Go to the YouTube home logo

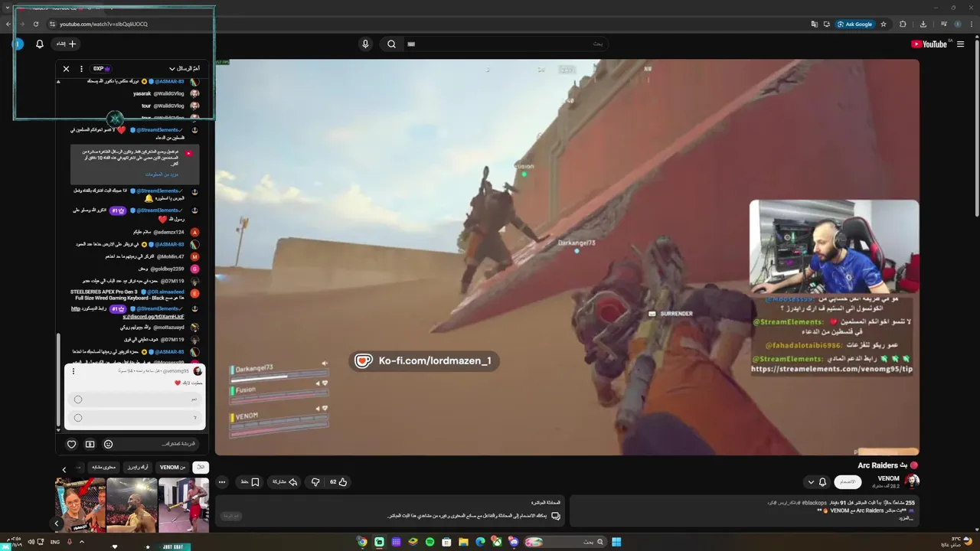(x=929, y=44)
